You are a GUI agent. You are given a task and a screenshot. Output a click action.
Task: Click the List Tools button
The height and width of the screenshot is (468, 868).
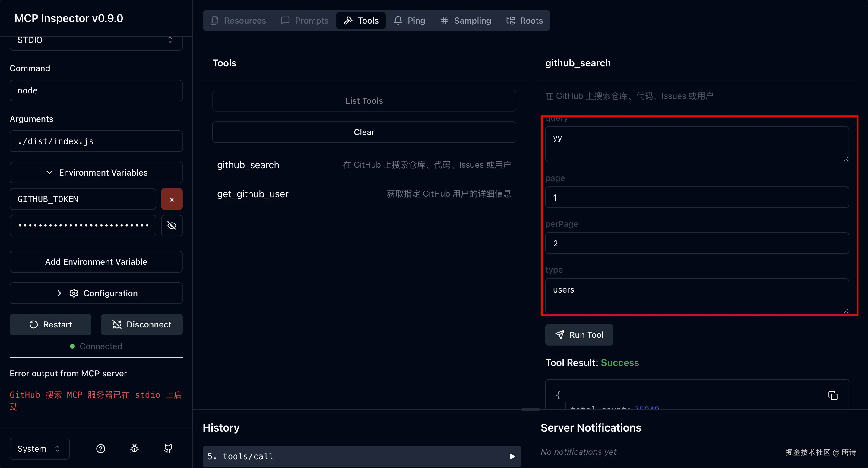(x=364, y=101)
